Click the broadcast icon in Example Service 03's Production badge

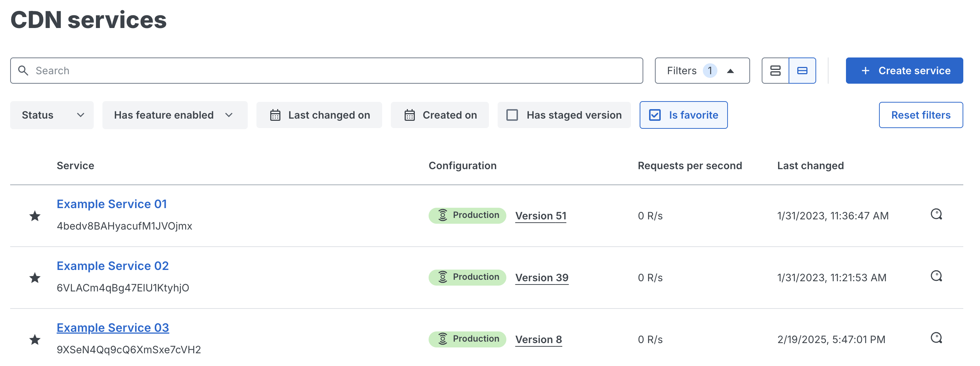442,339
